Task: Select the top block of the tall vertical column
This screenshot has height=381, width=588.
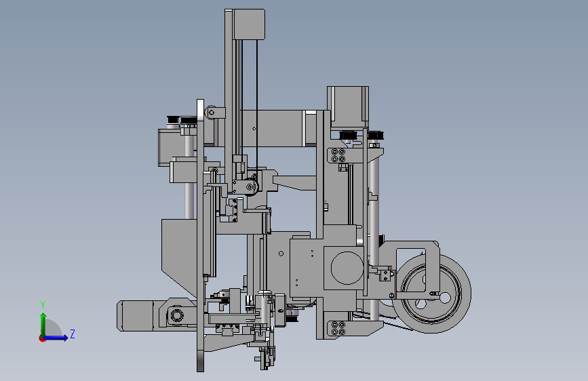Action: (x=249, y=24)
